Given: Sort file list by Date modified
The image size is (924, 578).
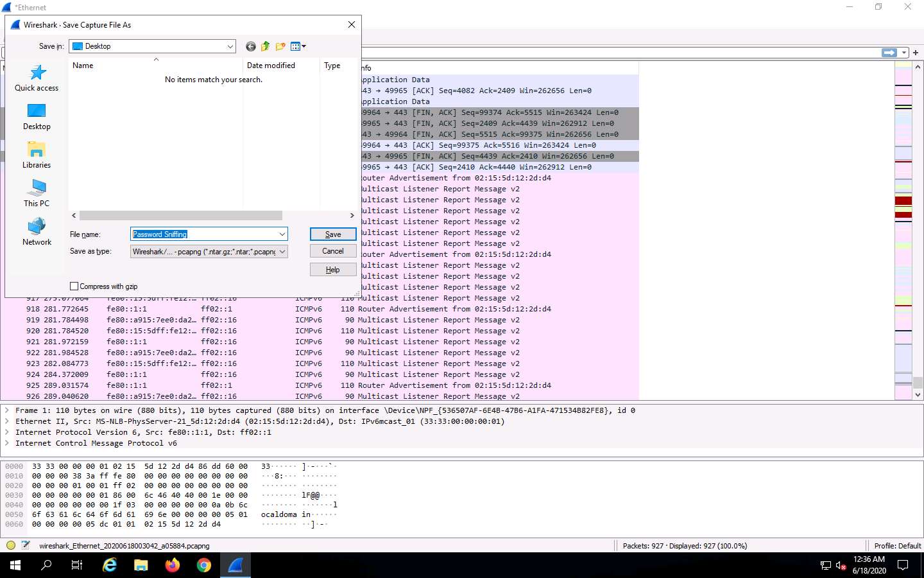Looking at the screenshot, I should tap(281, 66).
